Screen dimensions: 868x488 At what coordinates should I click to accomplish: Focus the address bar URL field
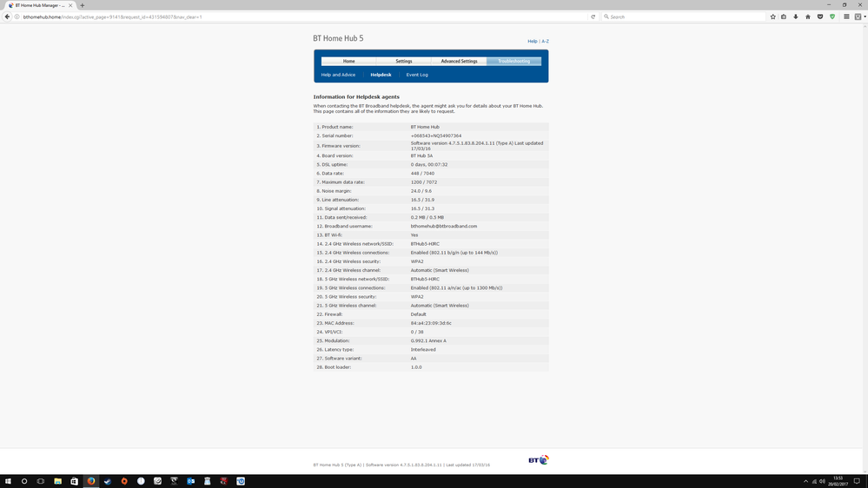pos(304,16)
